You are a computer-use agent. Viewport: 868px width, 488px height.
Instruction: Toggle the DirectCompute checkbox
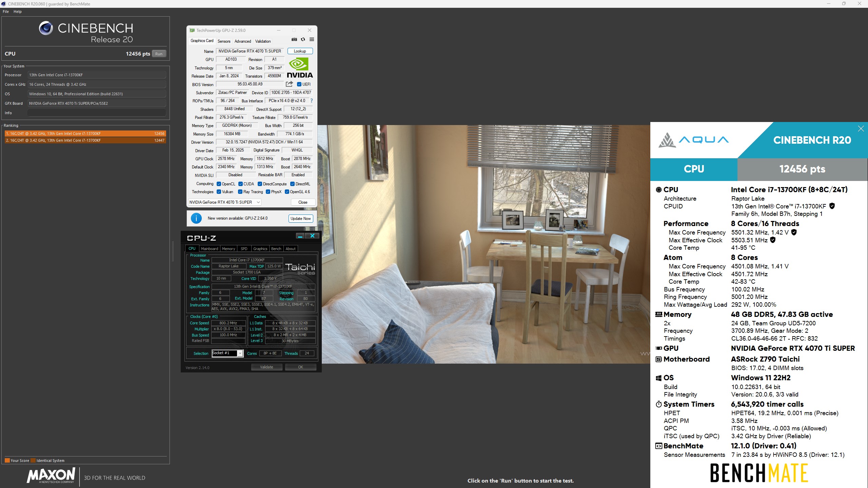coord(260,184)
